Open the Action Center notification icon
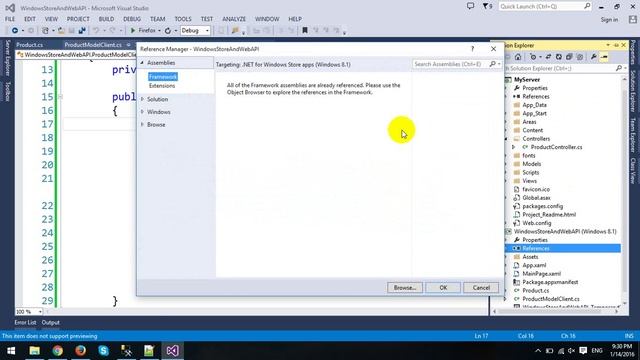The image size is (640, 360). 583,351
